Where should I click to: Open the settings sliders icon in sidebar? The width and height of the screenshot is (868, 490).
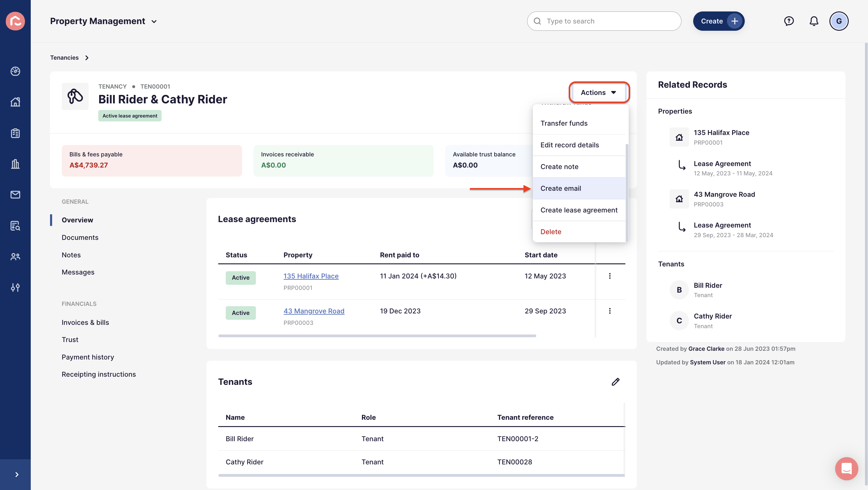(15, 287)
